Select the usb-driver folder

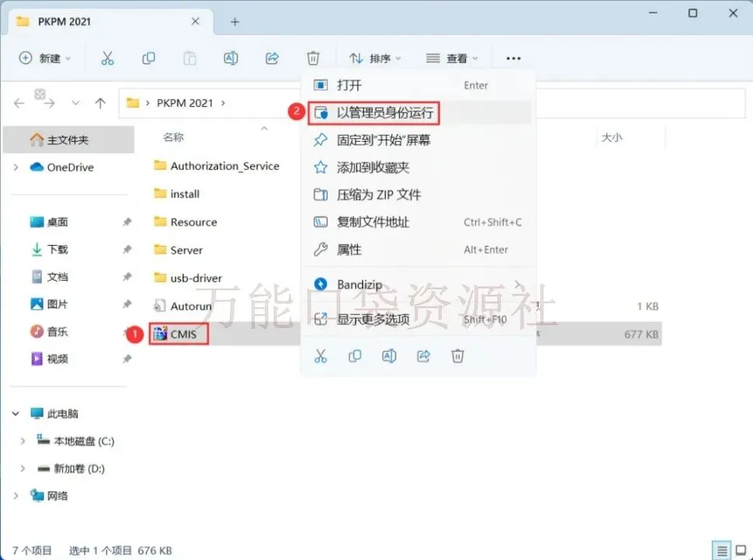pyautogui.click(x=188, y=278)
